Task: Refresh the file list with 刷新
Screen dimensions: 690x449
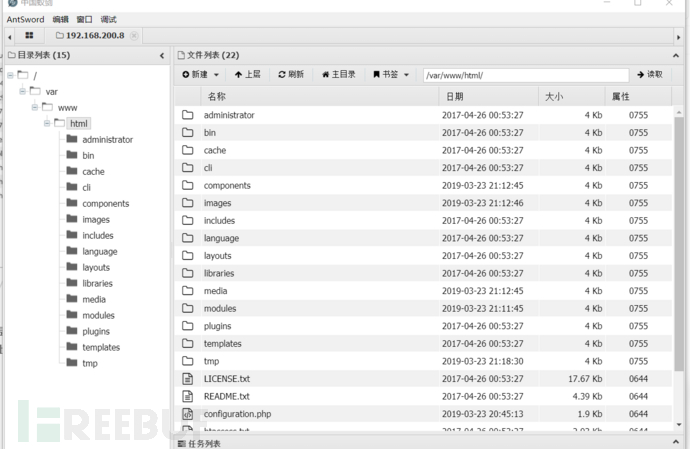Action: coord(291,74)
